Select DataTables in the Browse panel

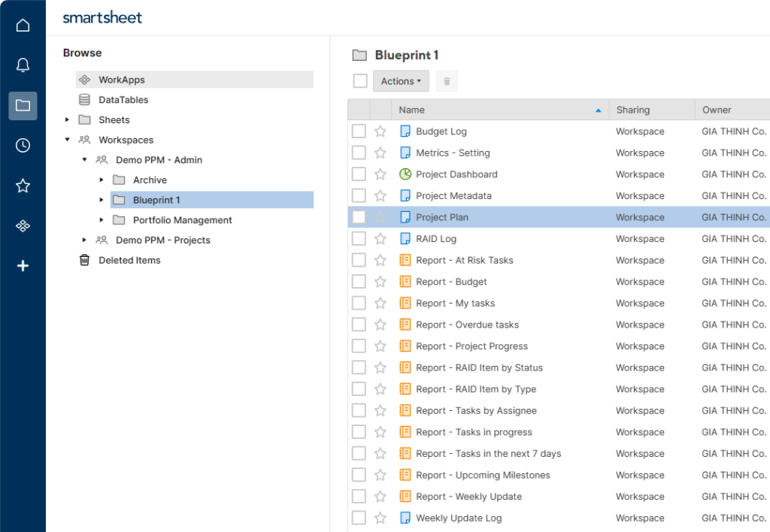(123, 100)
